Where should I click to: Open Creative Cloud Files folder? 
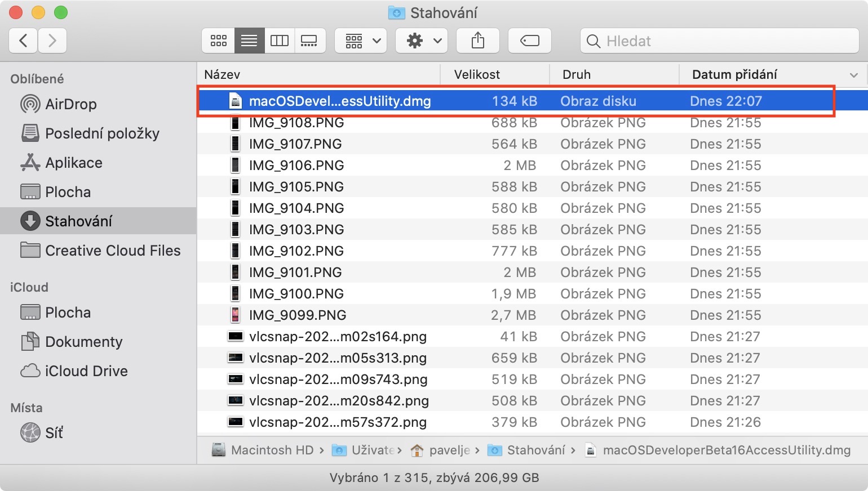(x=98, y=251)
